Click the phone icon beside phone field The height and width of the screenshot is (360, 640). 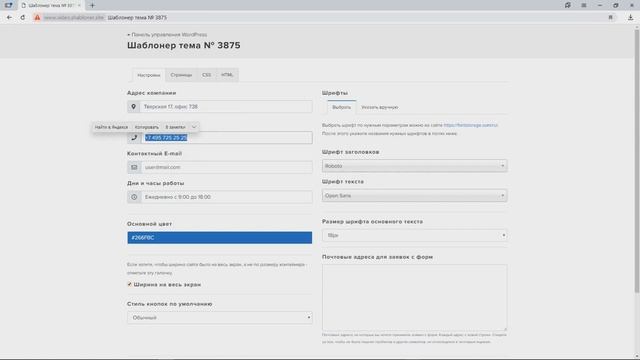tap(134, 138)
